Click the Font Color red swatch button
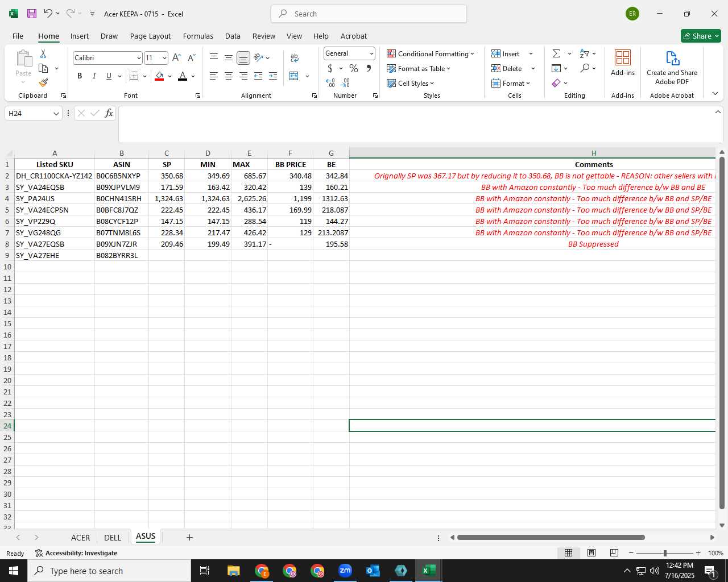 (x=183, y=76)
